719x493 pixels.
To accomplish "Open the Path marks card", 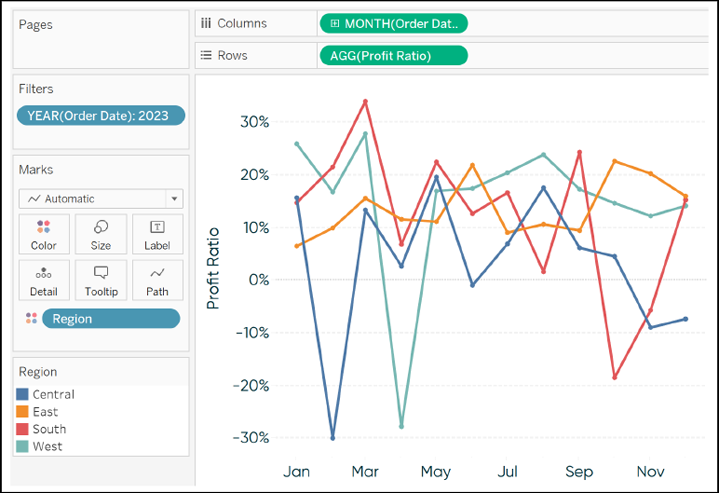I will click(157, 280).
